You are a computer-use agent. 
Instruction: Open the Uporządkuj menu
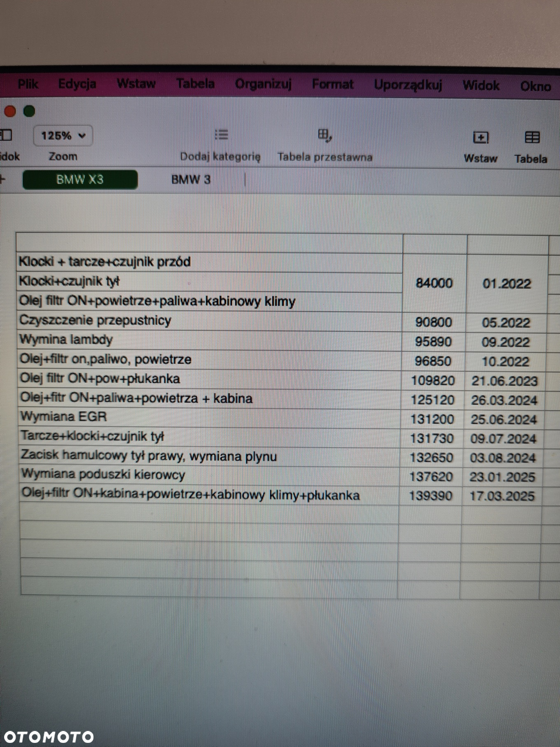click(x=408, y=85)
